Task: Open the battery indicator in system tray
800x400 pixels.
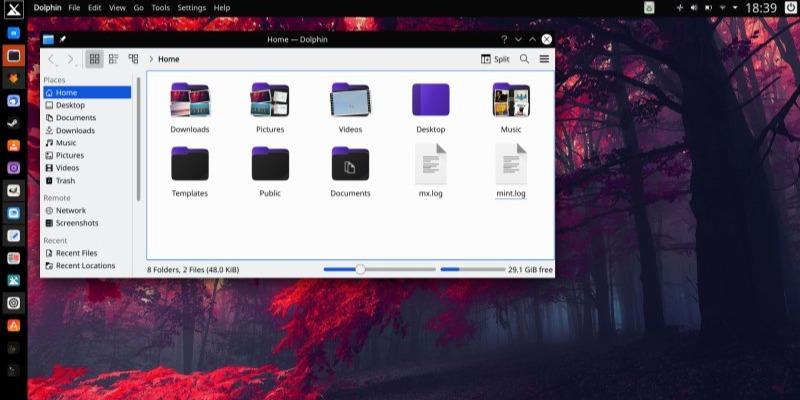Action: 708,8
